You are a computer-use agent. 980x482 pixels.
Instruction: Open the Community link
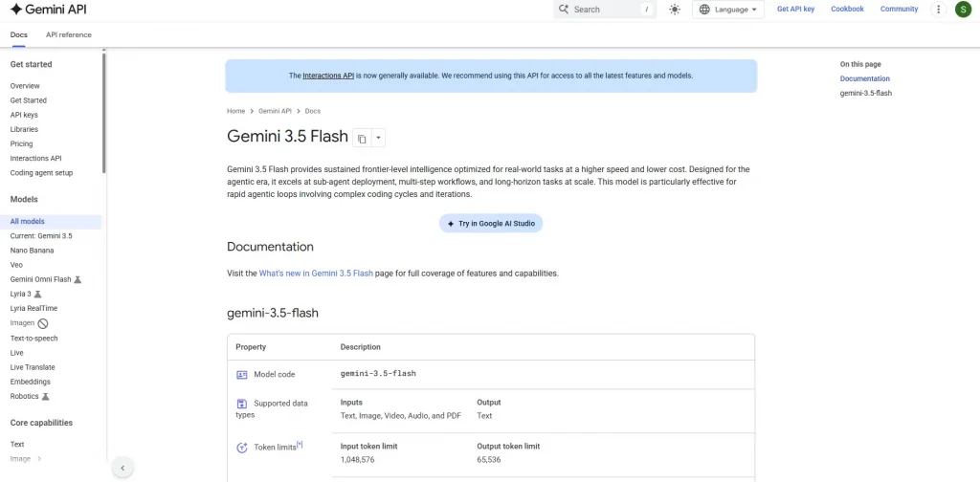point(899,10)
